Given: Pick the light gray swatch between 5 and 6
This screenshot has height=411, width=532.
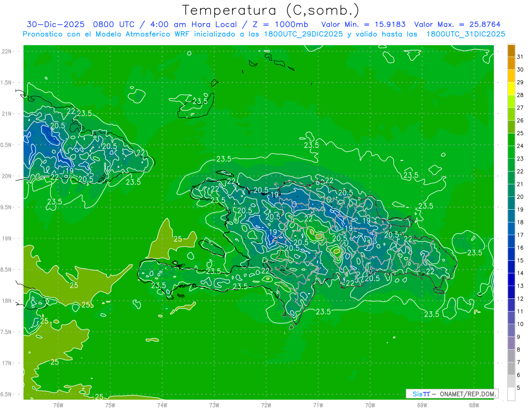Looking at the screenshot, I should pos(511,381).
